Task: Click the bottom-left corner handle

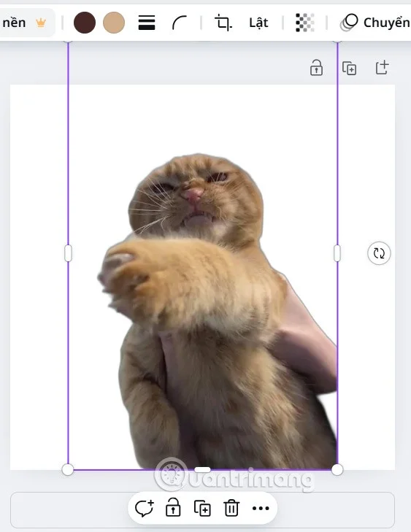Action: [68, 469]
